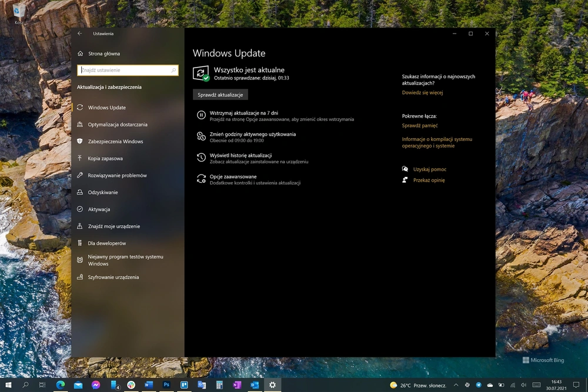Launch Microsoft Edge from the taskbar
This screenshot has height=392, width=588.
[61, 384]
